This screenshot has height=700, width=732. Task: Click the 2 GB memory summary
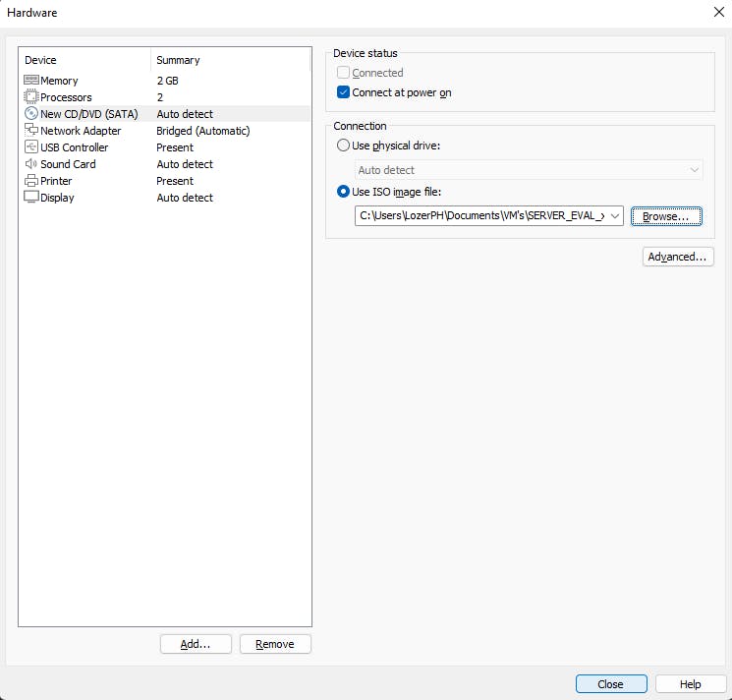[x=168, y=81]
